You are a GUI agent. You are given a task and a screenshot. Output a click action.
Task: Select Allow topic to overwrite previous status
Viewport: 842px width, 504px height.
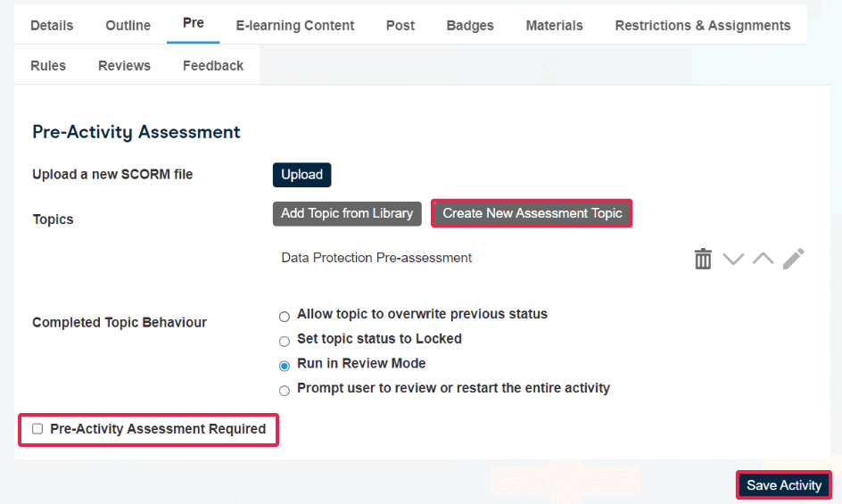click(285, 317)
